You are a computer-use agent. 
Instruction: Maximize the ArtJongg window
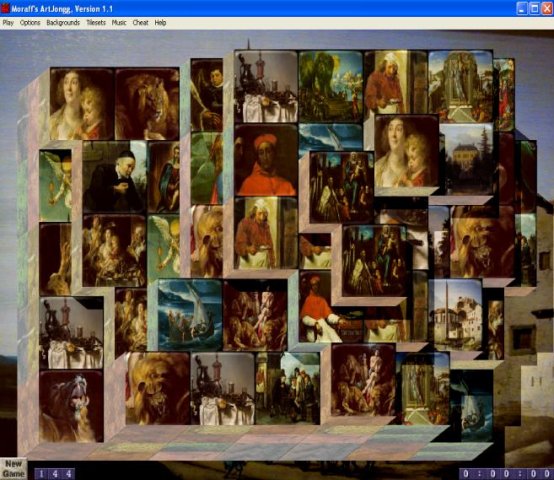click(535, 8)
